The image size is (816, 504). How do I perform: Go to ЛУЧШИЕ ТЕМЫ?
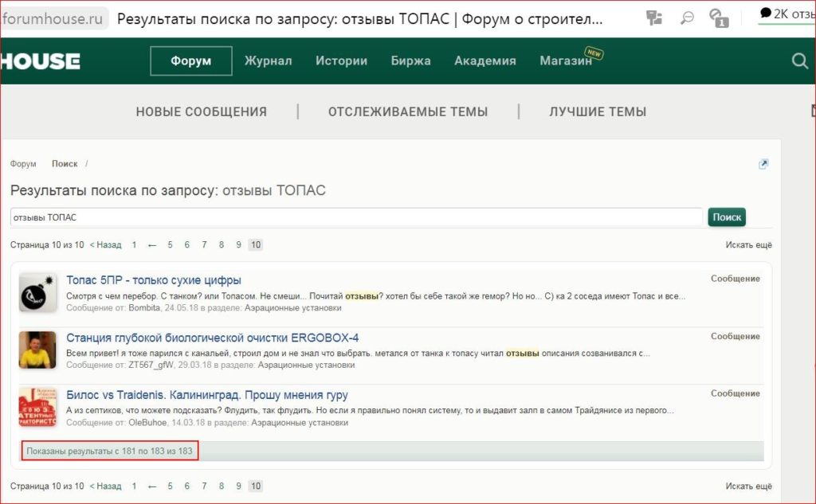point(598,111)
